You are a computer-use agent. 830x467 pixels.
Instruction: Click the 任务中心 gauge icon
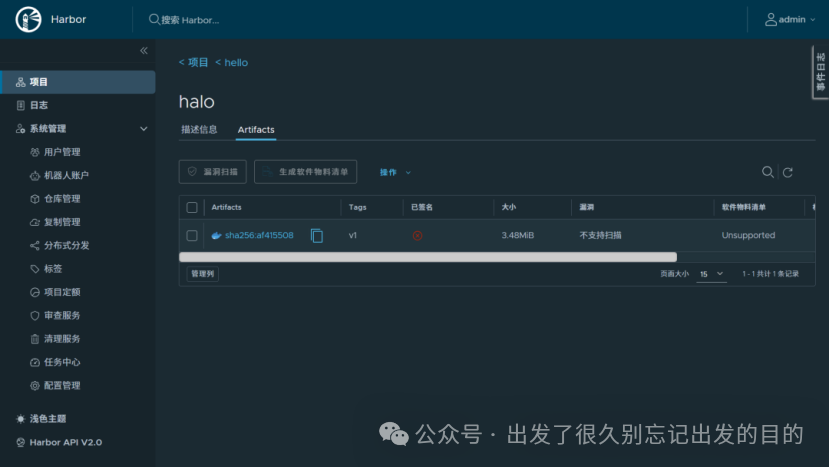coord(35,362)
